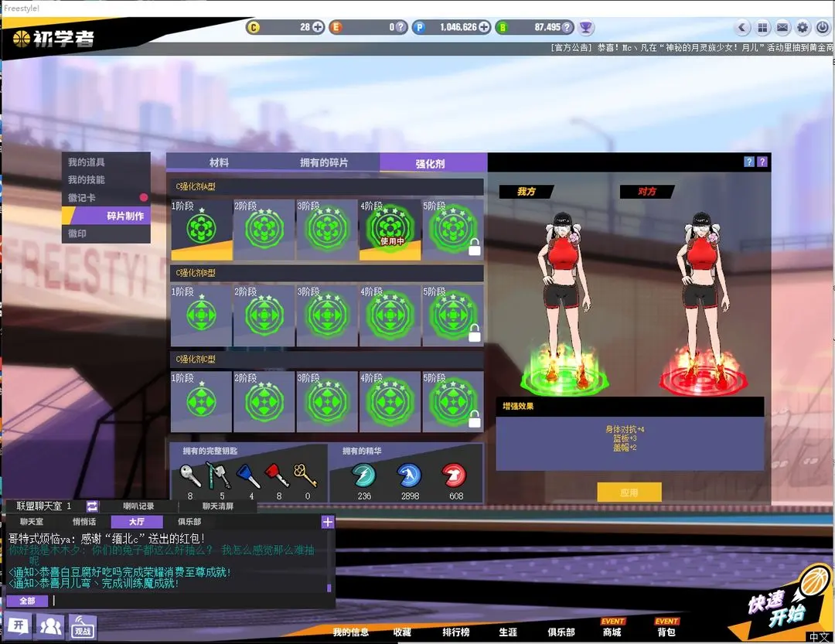The width and height of the screenshot is (835, 644).
Task: Click the red key icon
Action: pyautogui.click(x=277, y=475)
